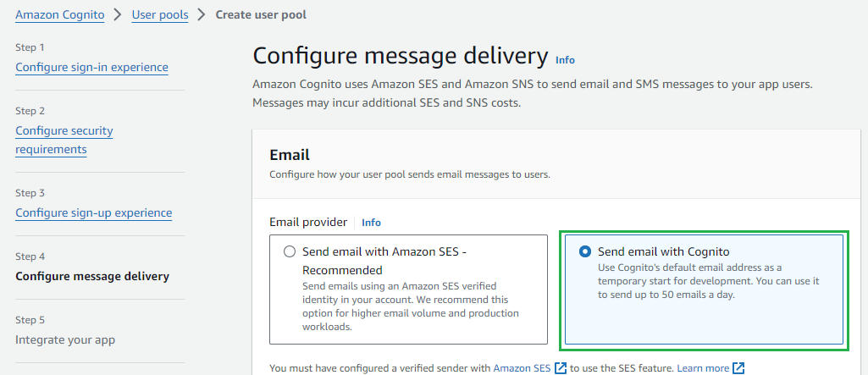Click external link icon beside Learn more

click(x=738, y=368)
